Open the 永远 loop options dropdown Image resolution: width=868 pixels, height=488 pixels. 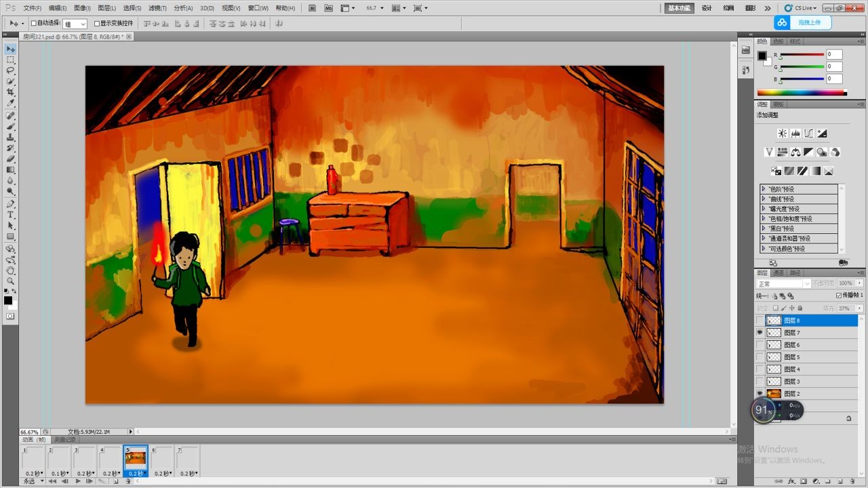click(33, 481)
